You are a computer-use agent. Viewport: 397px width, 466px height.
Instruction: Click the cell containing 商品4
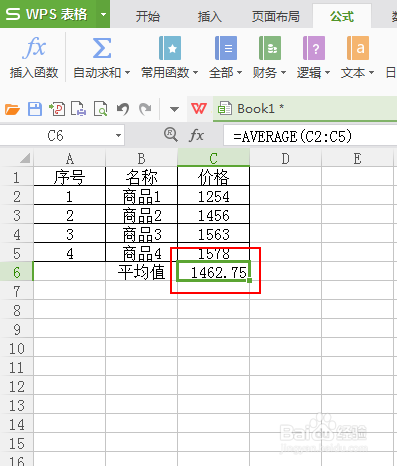141,253
